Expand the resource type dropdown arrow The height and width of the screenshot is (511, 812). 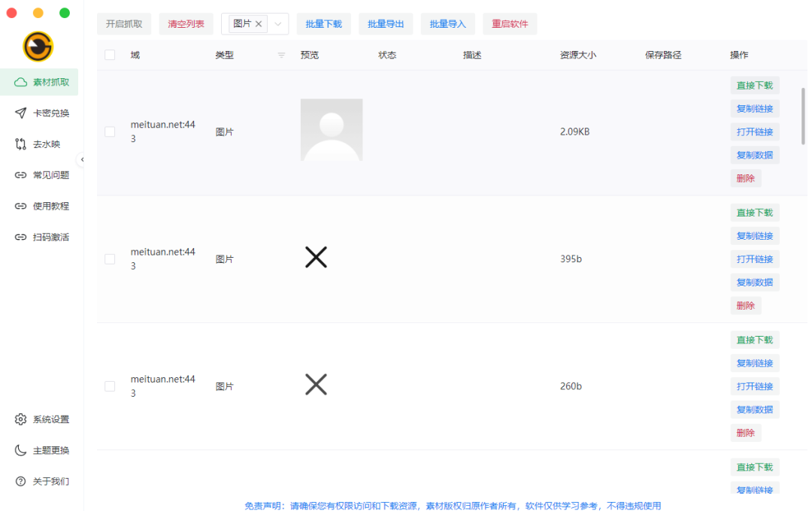coord(277,24)
